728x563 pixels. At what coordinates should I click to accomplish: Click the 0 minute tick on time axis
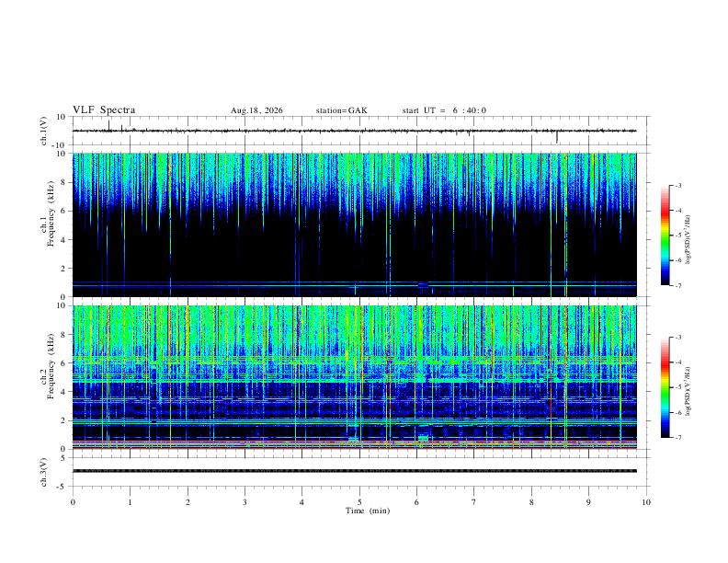pyautogui.click(x=73, y=502)
